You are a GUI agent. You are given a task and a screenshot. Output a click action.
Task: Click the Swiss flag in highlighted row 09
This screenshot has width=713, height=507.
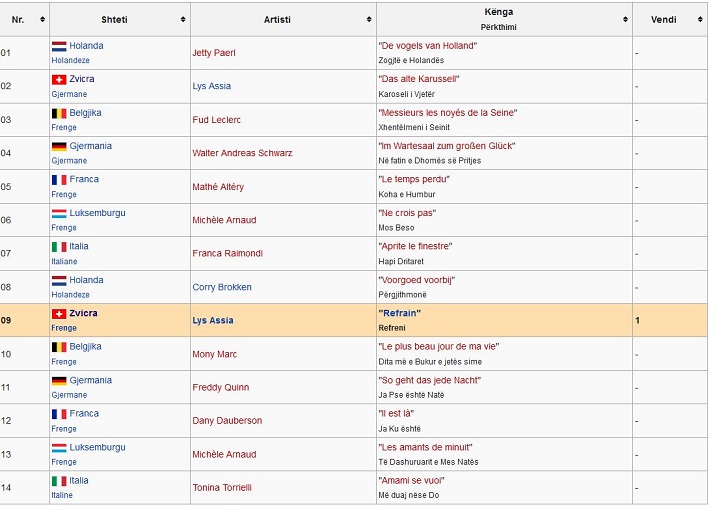pyautogui.click(x=59, y=314)
